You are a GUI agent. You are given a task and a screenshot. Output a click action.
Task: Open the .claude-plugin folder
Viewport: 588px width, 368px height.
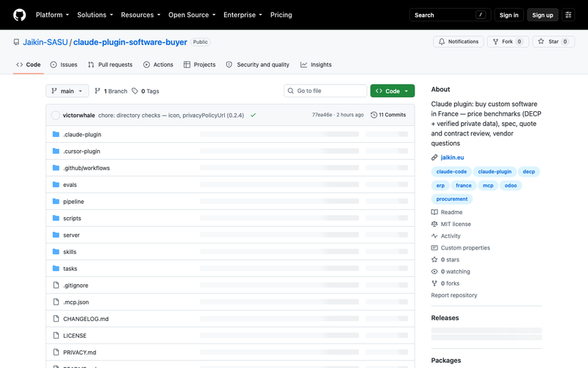point(82,135)
